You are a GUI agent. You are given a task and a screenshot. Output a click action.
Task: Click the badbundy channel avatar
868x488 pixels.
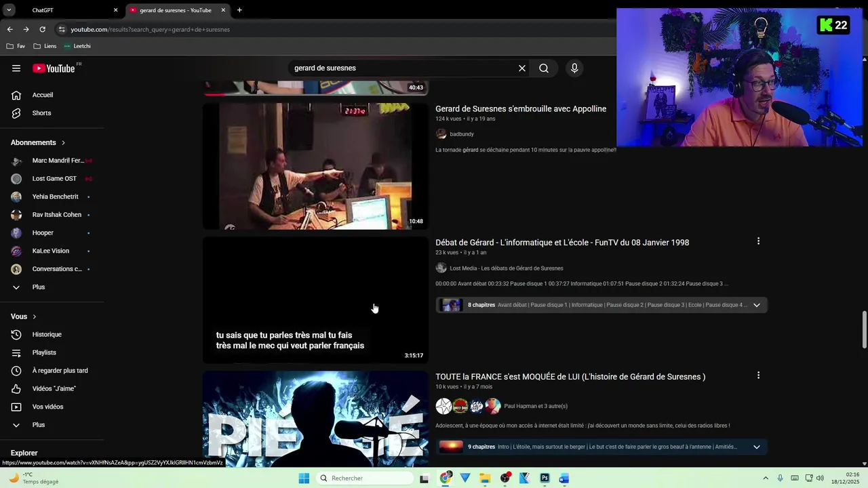(441, 134)
